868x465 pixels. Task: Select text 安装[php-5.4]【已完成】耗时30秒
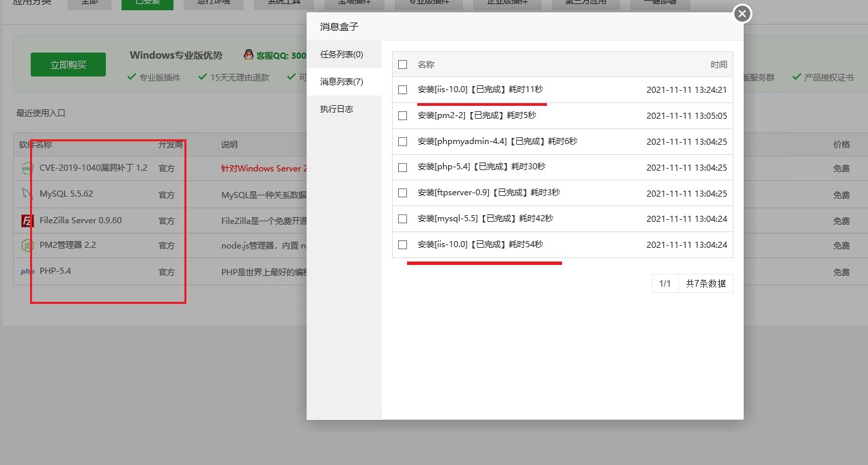[481, 167]
